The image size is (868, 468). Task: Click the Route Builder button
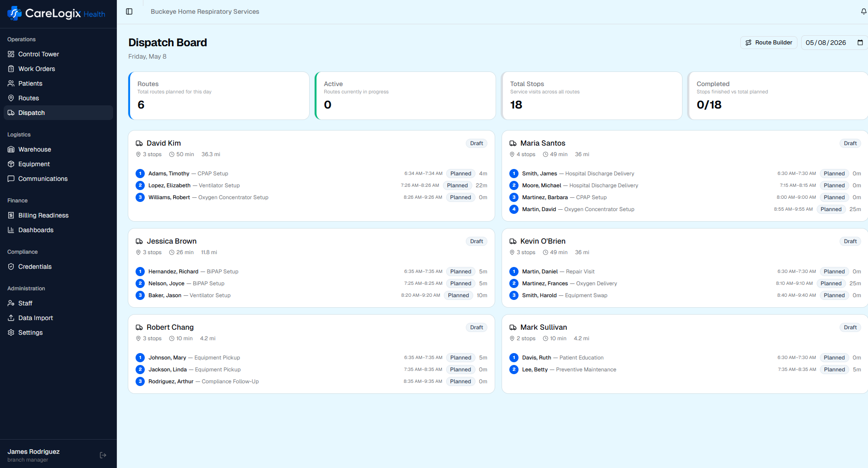pyautogui.click(x=769, y=43)
